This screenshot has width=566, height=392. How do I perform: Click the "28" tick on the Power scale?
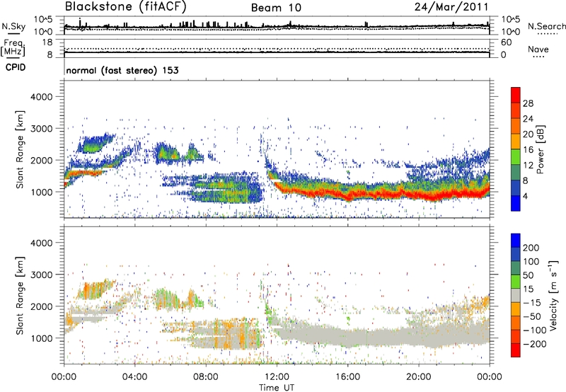pyautogui.click(x=528, y=103)
